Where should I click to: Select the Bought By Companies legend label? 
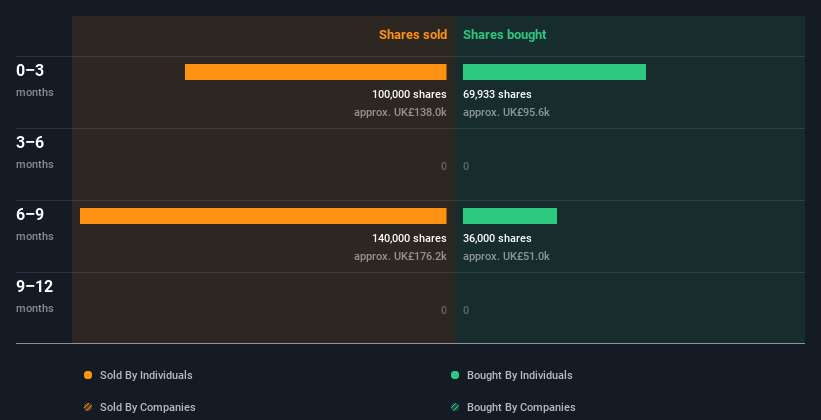(521, 407)
